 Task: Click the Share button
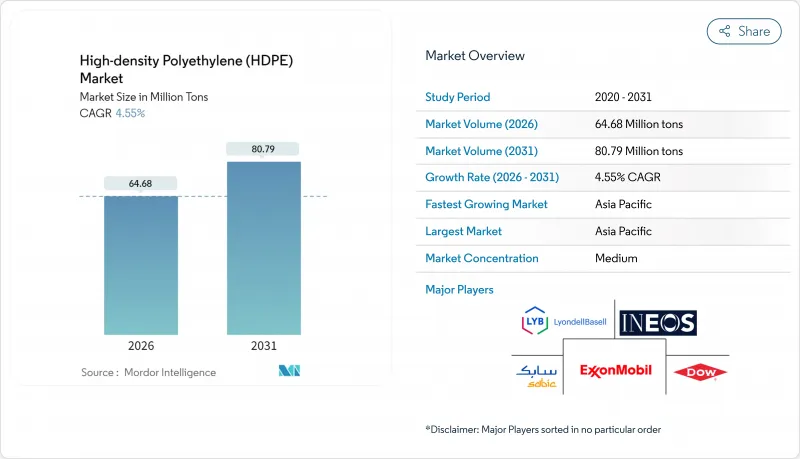click(744, 31)
